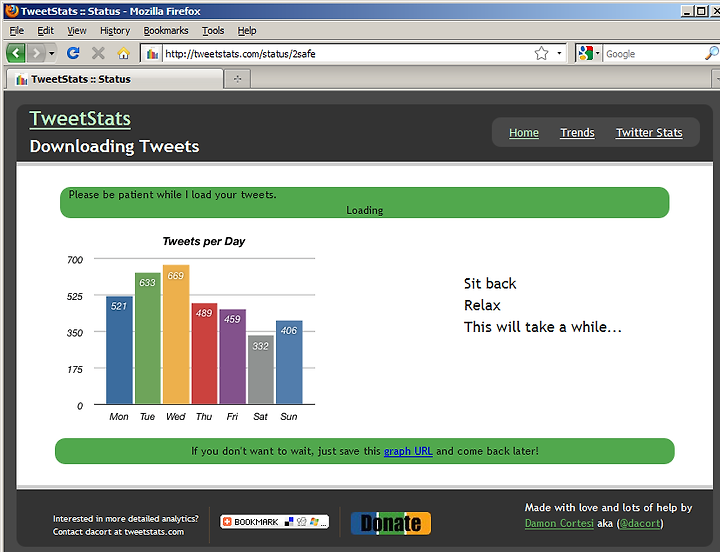This screenshot has width=720, height=552.
Task: Go back with the green Back arrow
Action: 16,53
